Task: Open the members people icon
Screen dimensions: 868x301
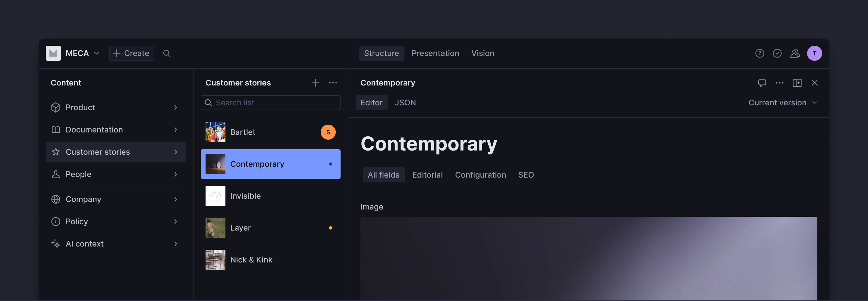Action: click(795, 53)
